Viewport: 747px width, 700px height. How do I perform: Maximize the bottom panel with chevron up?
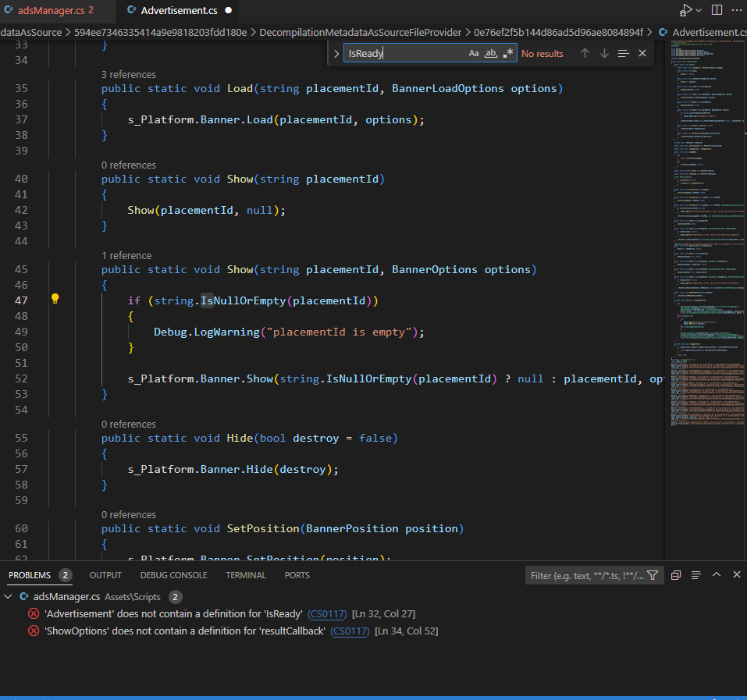(717, 575)
